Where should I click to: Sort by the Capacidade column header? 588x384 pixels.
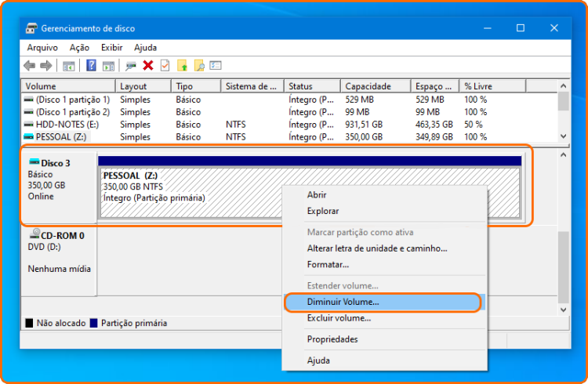point(376,86)
